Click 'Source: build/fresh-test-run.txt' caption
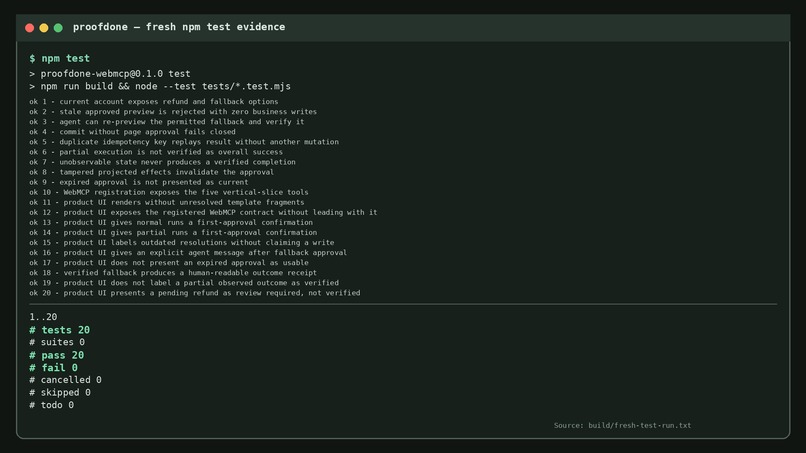Screen dimensions: 806x453 tap(622, 425)
